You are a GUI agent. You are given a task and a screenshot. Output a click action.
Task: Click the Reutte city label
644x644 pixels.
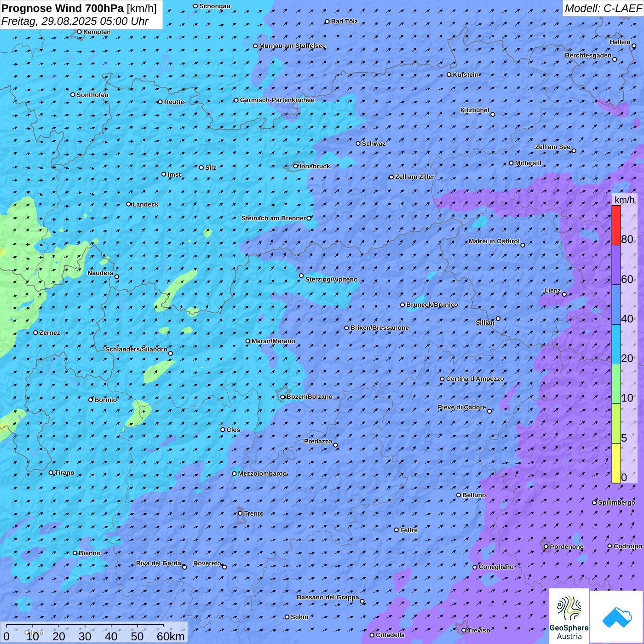[x=174, y=102]
